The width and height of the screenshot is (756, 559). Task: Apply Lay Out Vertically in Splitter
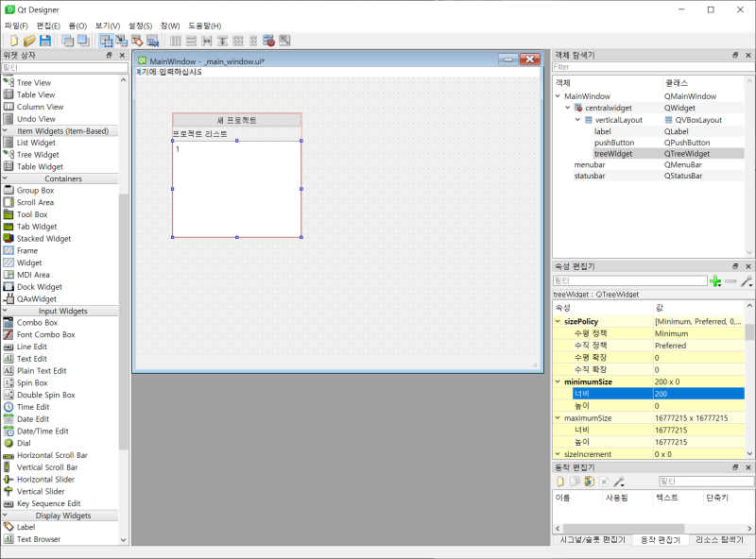tap(222, 41)
